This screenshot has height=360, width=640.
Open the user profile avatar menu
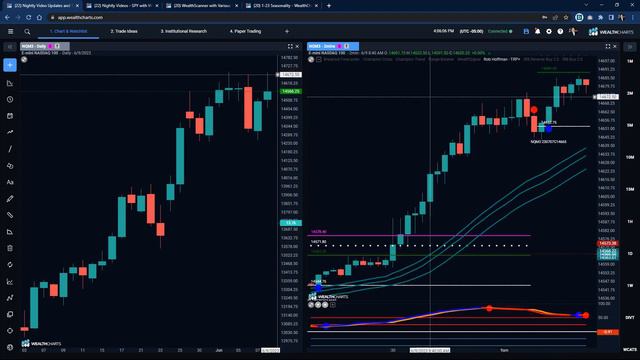(x=573, y=31)
